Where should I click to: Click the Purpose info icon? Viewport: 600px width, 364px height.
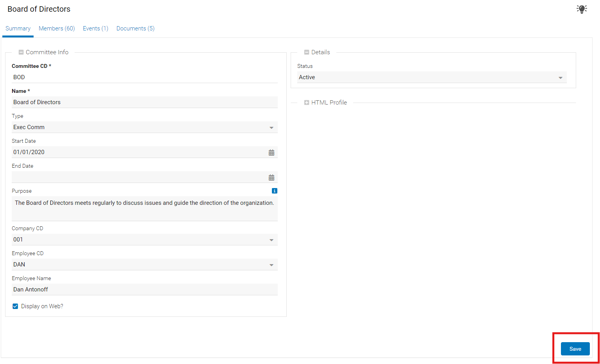pyautogui.click(x=275, y=191)
